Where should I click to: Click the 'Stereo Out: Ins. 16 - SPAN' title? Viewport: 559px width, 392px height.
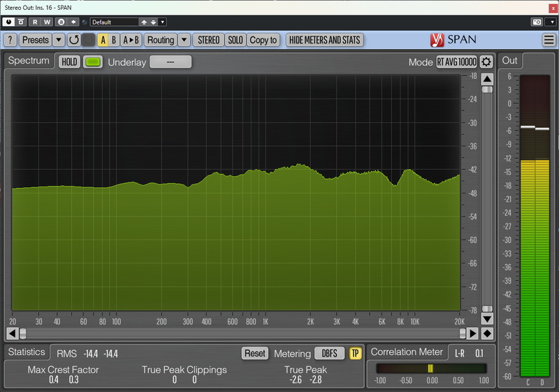tap(38, 8)
